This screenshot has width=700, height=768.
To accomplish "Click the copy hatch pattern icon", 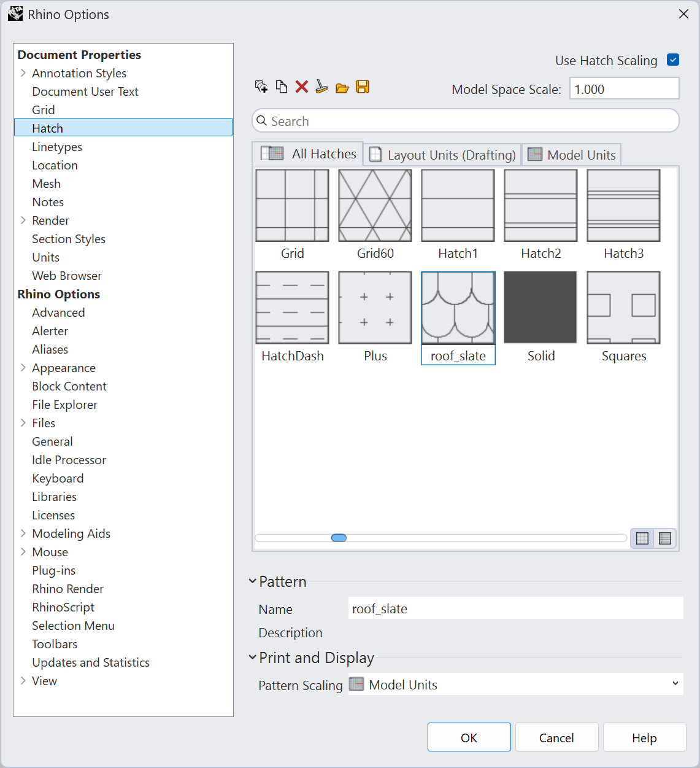I will (x=282, y=87).
